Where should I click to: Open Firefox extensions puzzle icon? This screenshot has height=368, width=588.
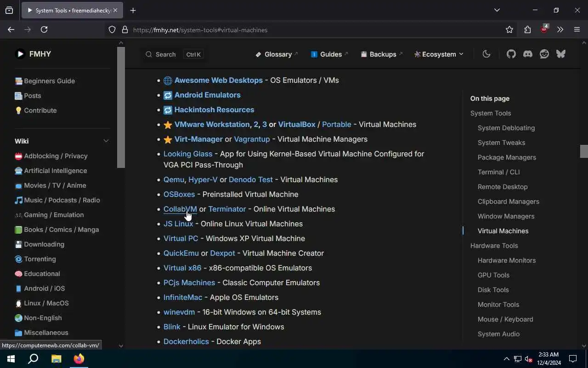[527, 29]
